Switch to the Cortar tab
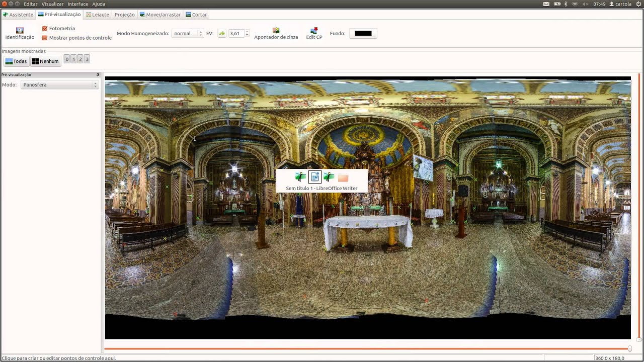 pos(196,15)
